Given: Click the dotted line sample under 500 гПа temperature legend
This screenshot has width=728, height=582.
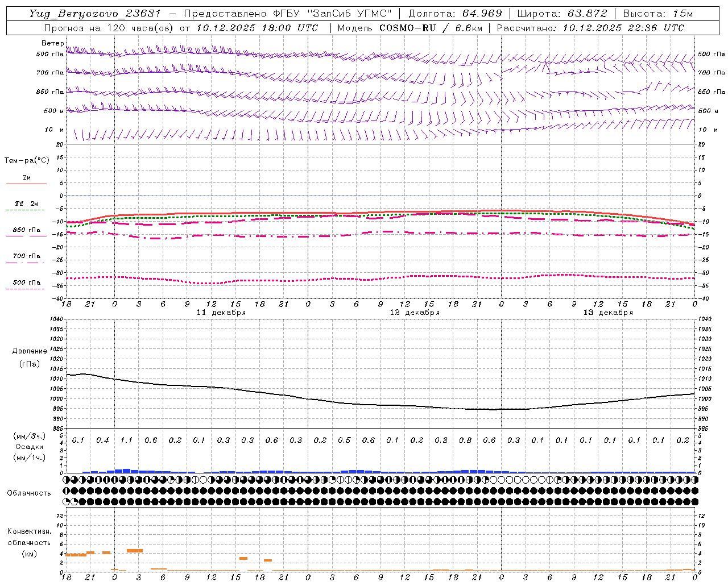Looking at the screenshot, I should coord(26,289).
